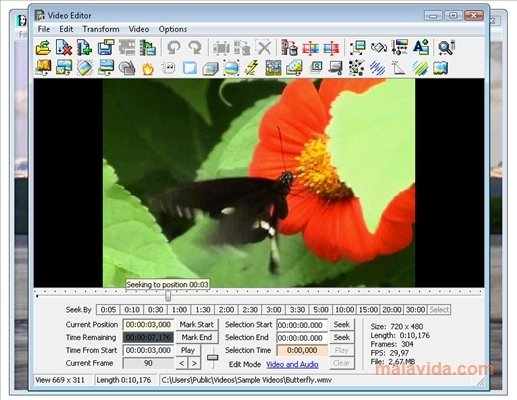The image size is (517, 400).
Task: Seek by 30:00 interval
Action: click(x=415, y=310)
